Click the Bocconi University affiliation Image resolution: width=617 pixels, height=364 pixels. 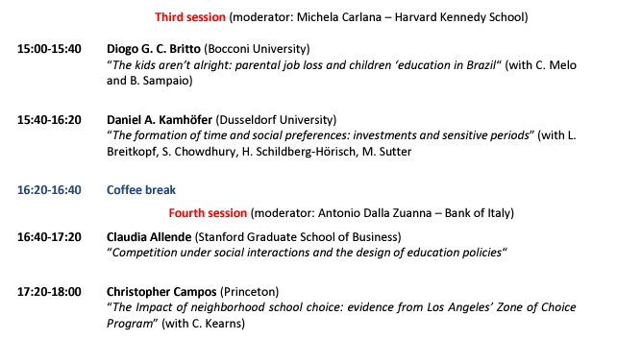coord(257,49)
